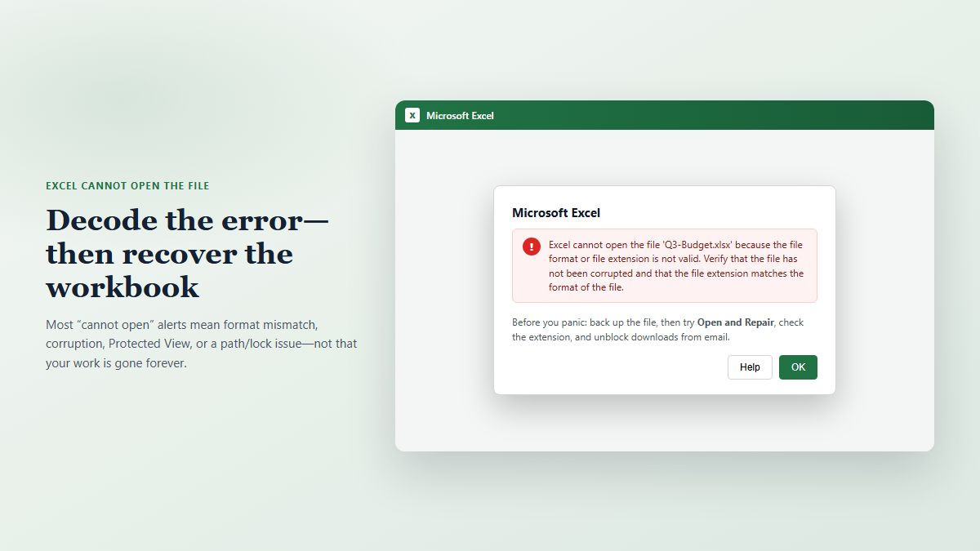980x551 pixels.
Task: Click the 'Microsoft Excel' dialog heading
Action: click(x=556, y=213)
